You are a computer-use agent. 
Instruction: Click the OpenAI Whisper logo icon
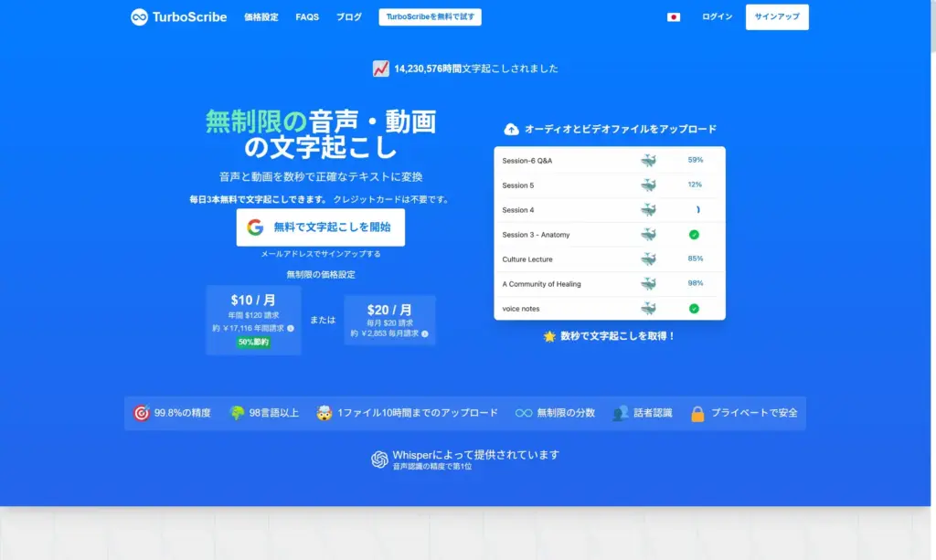click(x=379, y=460)
